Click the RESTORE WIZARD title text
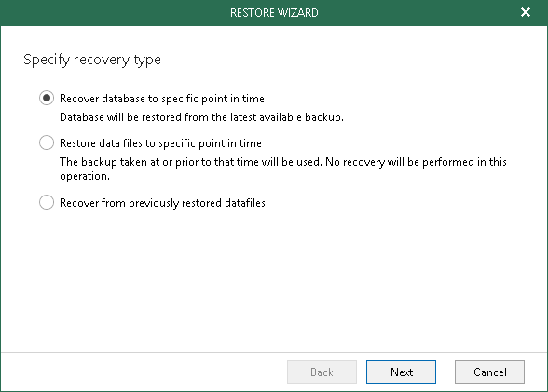The image size is (548, 392). pyautogui.click(x=274, y=13)
